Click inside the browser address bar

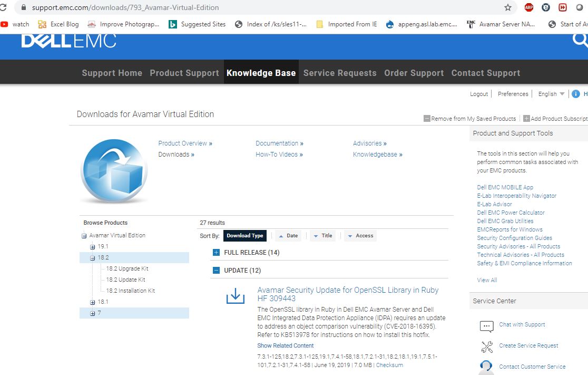[158, 7]
